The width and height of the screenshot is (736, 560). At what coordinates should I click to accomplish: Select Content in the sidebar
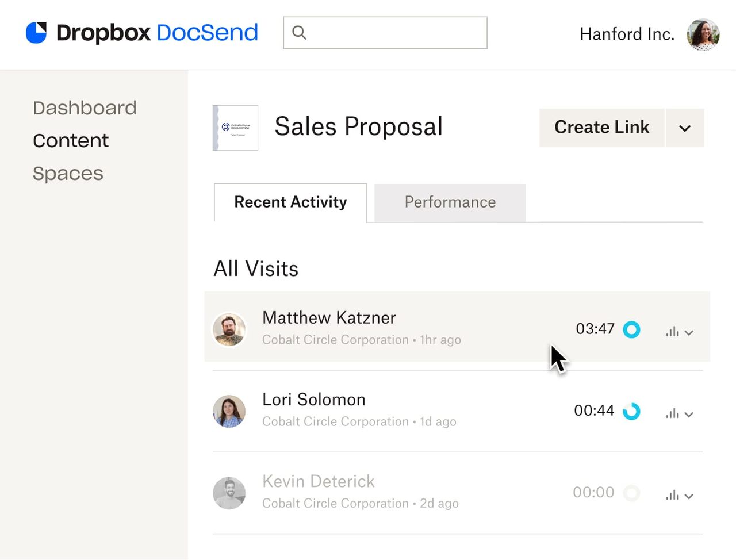[71, 140]
